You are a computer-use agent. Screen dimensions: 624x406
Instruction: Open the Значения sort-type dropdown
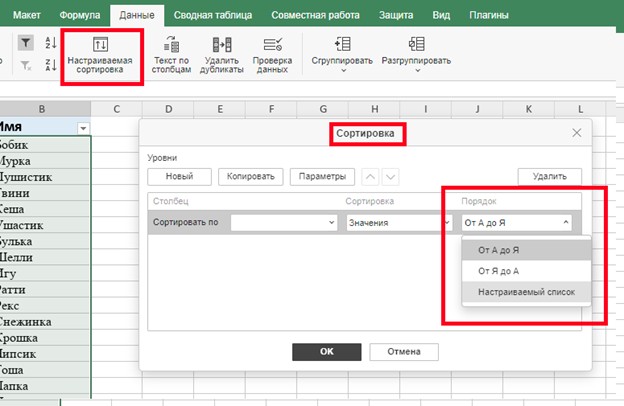396,223
